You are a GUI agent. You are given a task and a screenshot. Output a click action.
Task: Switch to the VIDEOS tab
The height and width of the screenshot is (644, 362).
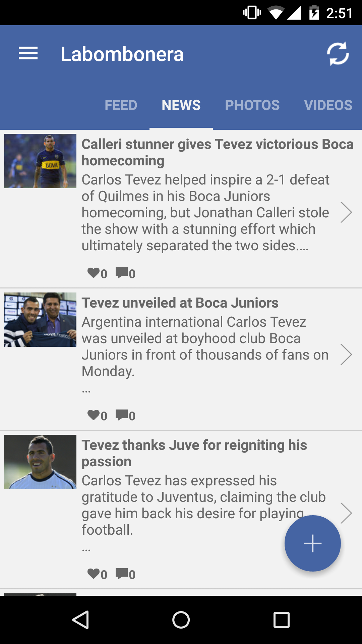click(328, 105)
